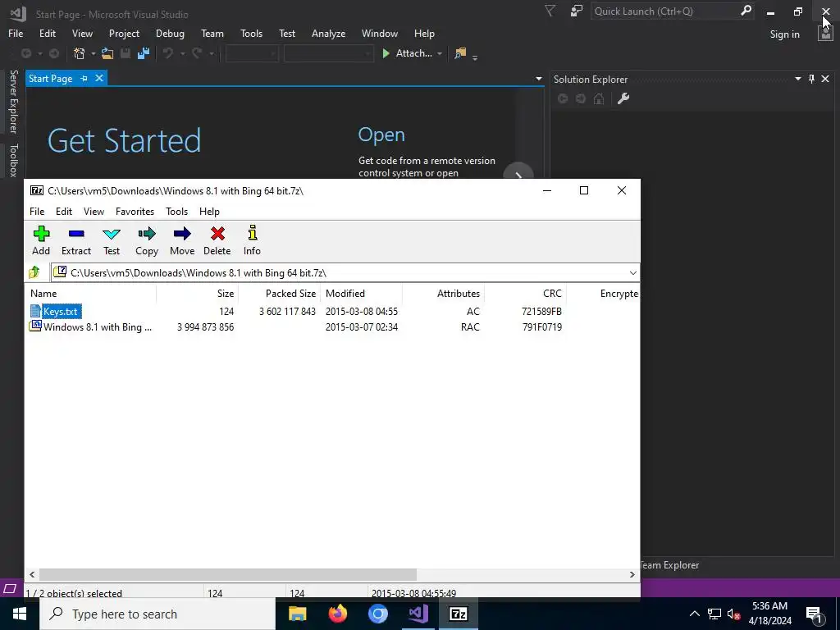Open the 7-Zip Favorites menu
Screen dimensions: 840x630
point(135,211)
